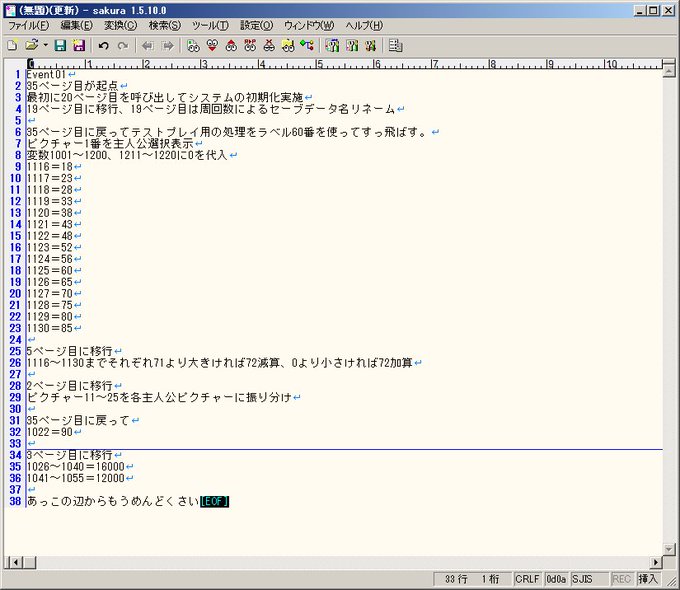Click the line 1130=85

click(x=49, y=328)
